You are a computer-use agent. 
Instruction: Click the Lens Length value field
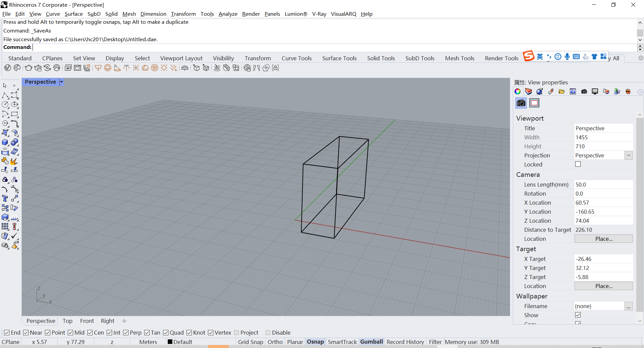604,185
